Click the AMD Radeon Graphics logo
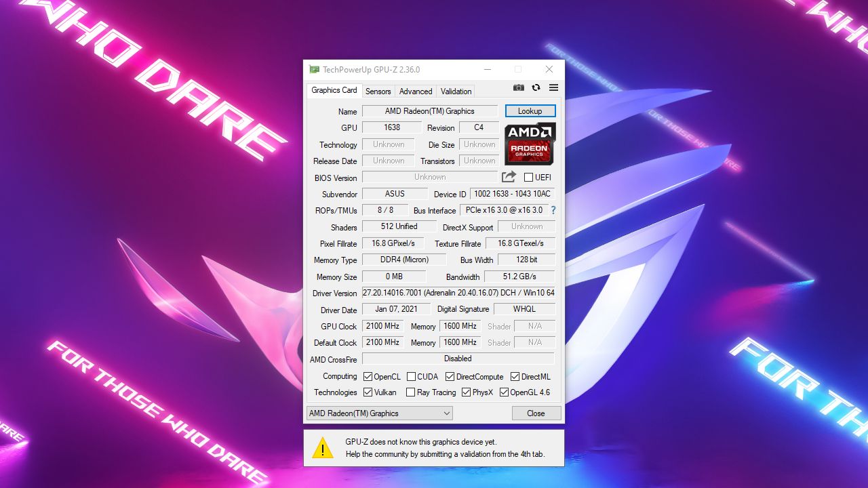This screenshot has height=488, width=868. coord(530,143)
